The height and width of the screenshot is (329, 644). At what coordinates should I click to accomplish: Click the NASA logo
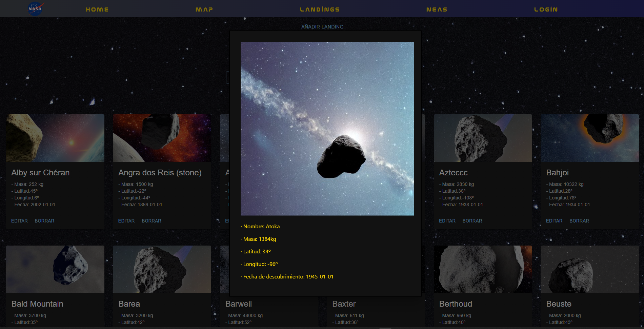(35, 8)
